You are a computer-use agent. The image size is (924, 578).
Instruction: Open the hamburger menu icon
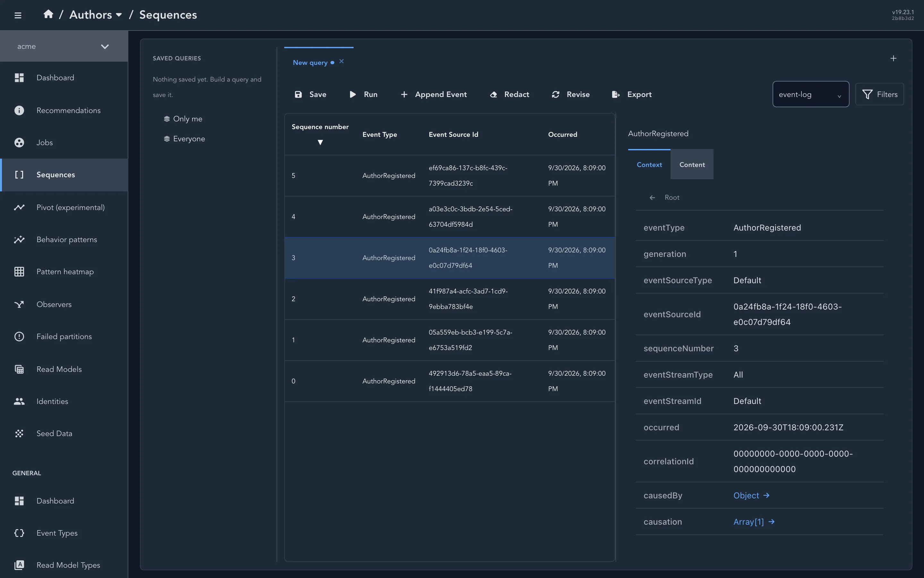point(18,15)
